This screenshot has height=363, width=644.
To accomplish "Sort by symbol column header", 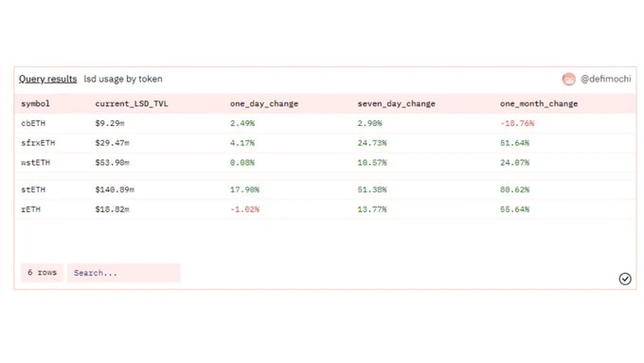I will click(35, 103).
